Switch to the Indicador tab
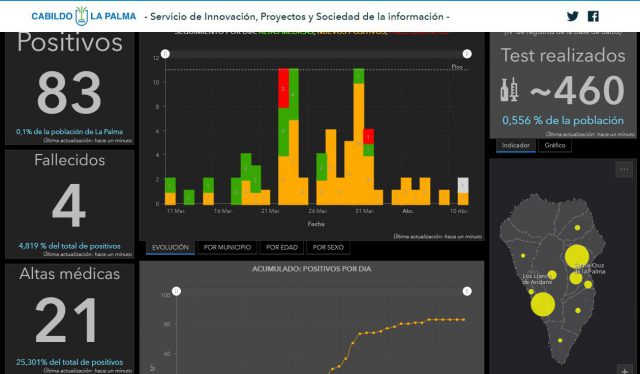 [516, 145]
